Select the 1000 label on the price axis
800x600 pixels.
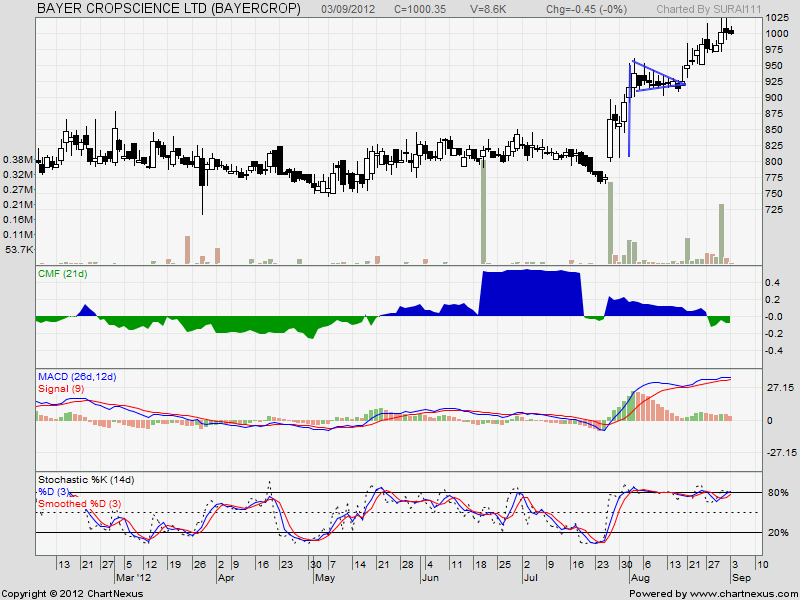click(777, 34)
